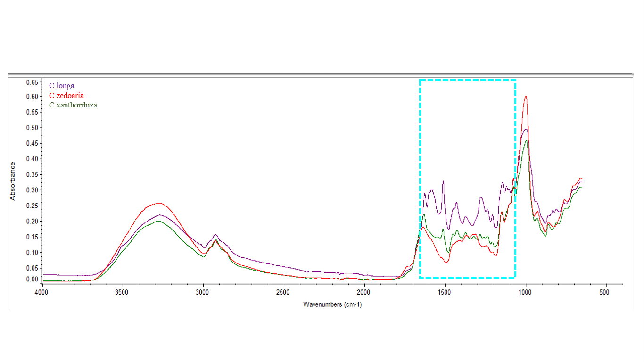Select the C.zedoaria legend entry

tap(66, 96)
